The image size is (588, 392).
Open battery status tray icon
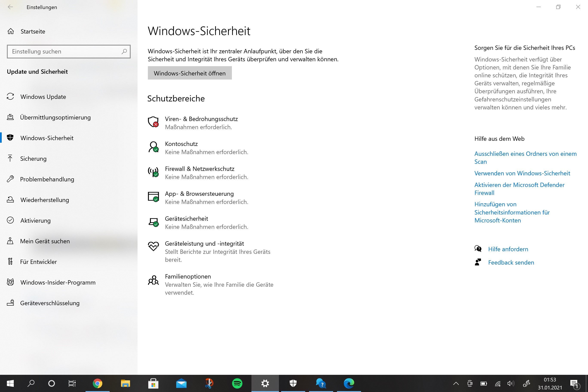(484, 383)
